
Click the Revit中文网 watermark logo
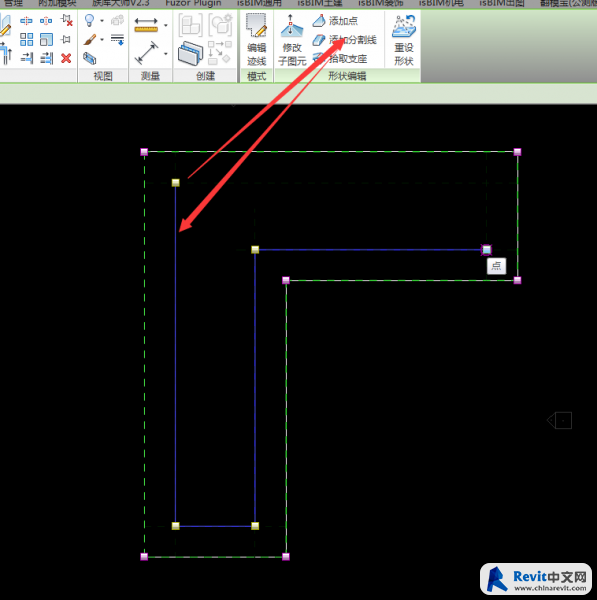tap(536, 579)
